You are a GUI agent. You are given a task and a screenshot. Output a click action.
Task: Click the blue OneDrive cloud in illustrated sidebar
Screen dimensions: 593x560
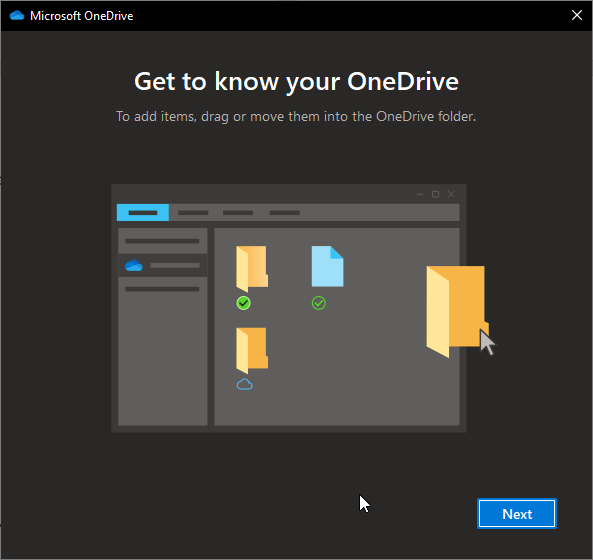click(134, 265)
